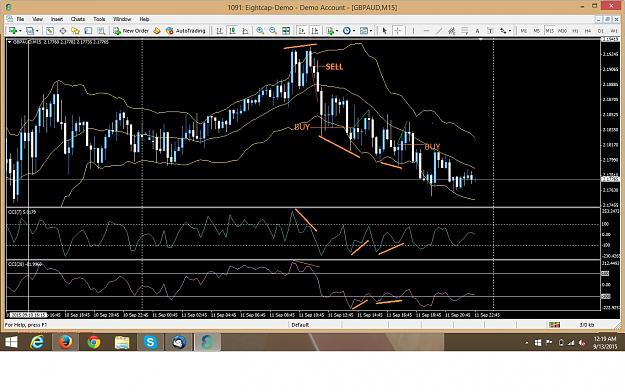This screenshot has width=625, height=392.
Task: Show the Market Watch window
Action: click(x=50, y=31)
